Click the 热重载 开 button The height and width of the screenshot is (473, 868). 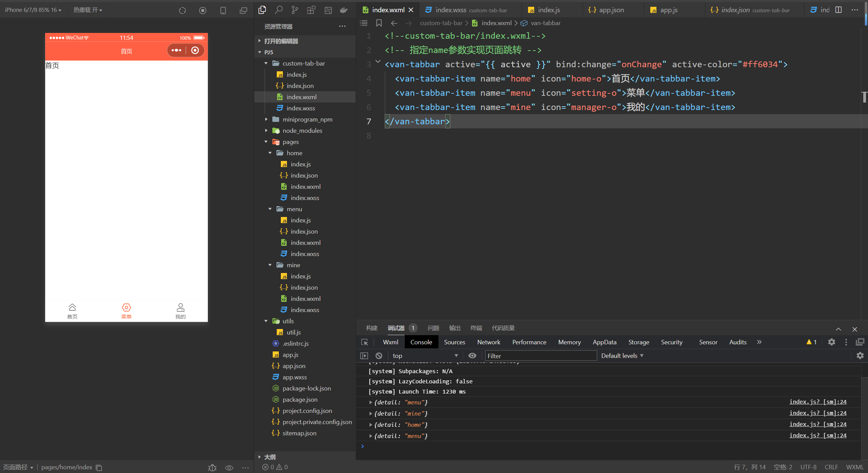tap(88, 10)
